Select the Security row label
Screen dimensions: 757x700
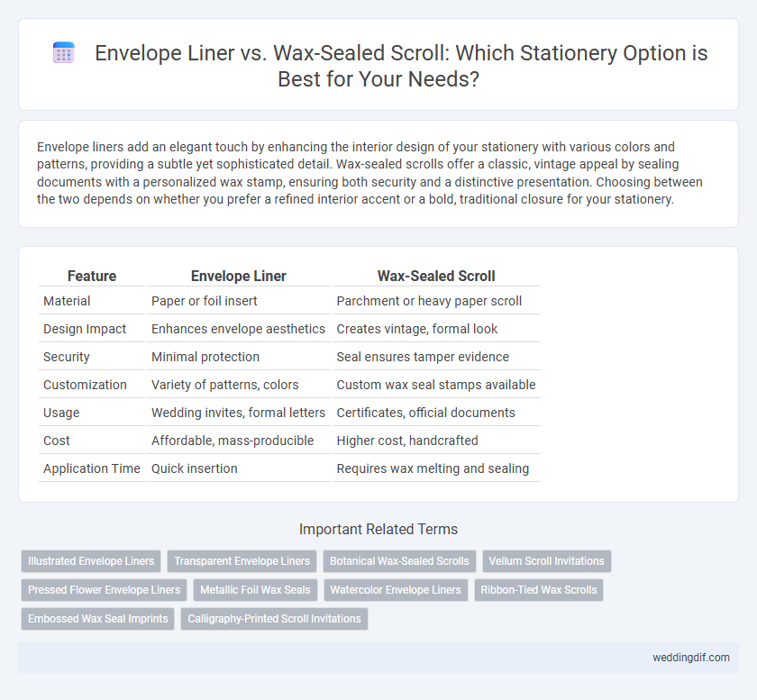66,357
